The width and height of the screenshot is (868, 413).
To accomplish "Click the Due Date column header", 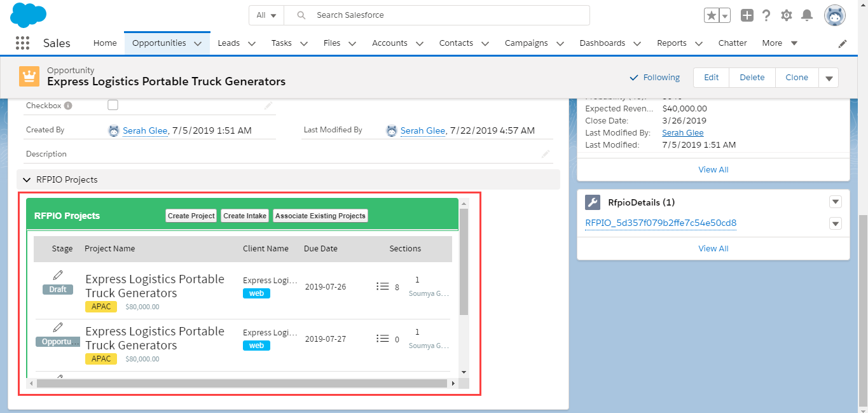I will [320, 249].
